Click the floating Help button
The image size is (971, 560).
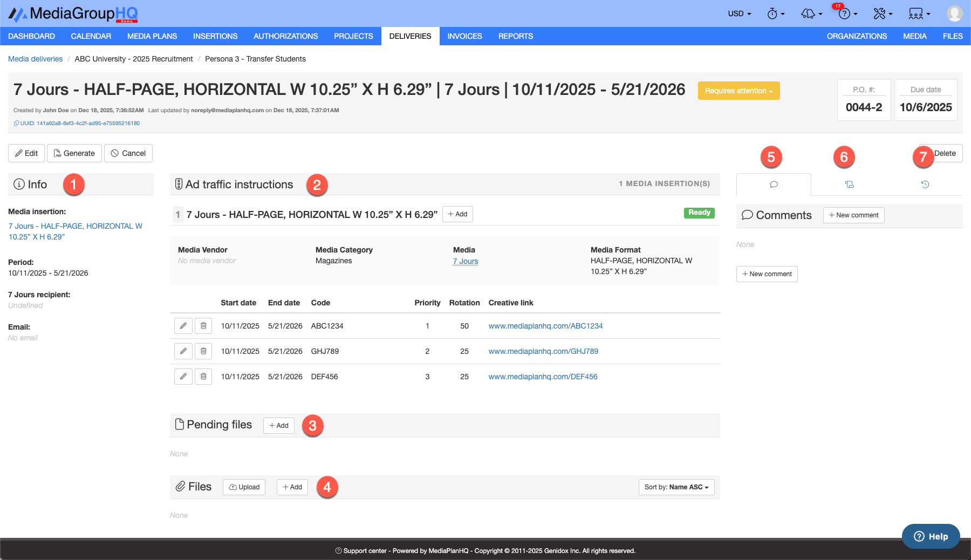pyautogui.click(x=931, y=536)
